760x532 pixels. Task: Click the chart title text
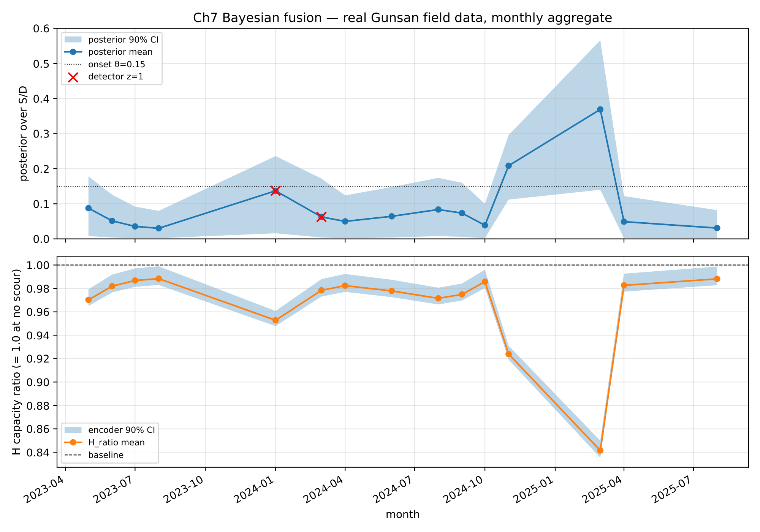402,18
